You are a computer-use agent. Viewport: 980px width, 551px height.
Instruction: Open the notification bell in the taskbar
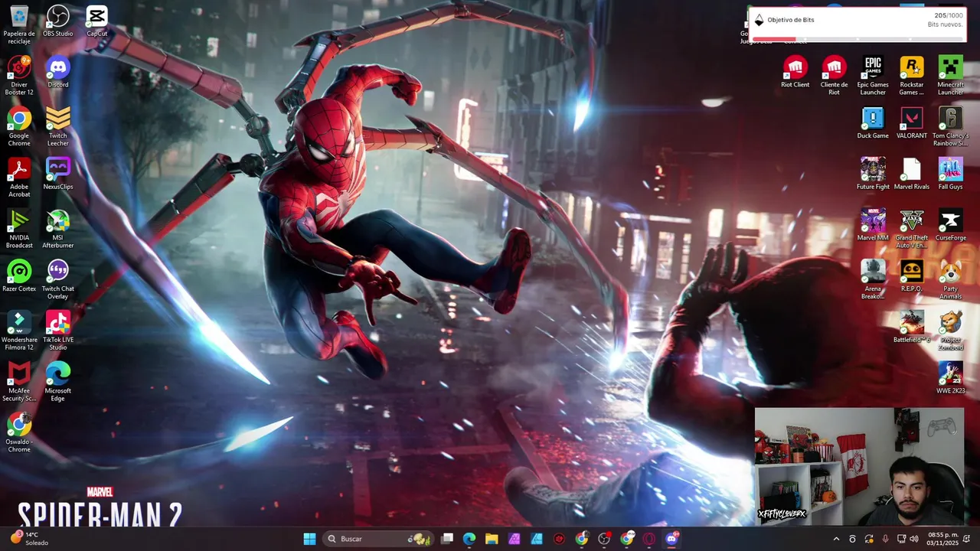click(x=966, y=540)
